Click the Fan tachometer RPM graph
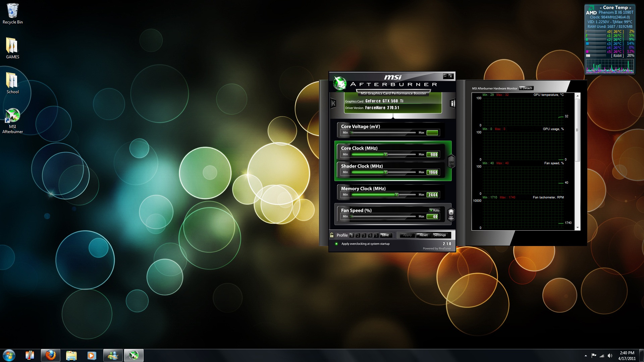The width and height of the screenshot is (644, 362). 523,214
